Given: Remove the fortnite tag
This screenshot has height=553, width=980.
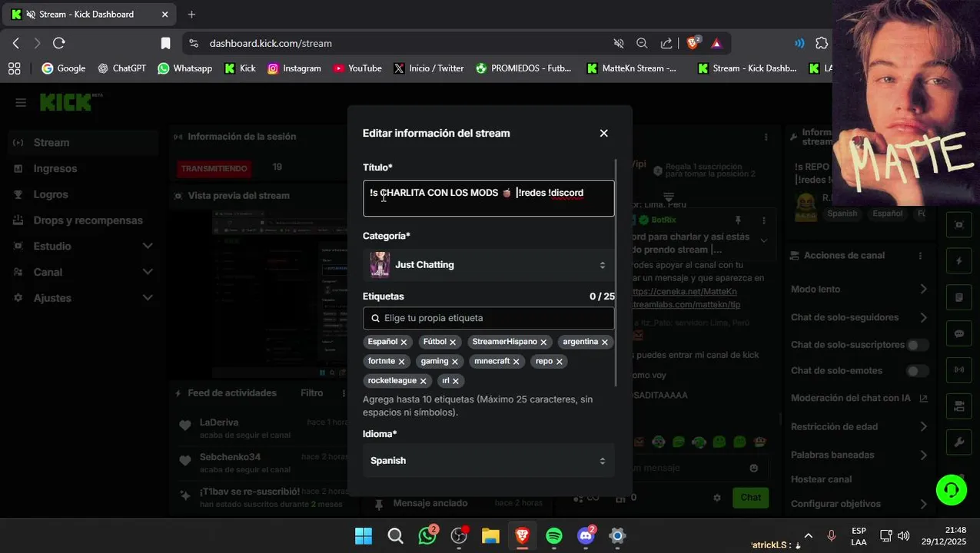Looking at the screenshot, I should click(x=401, y=361).
